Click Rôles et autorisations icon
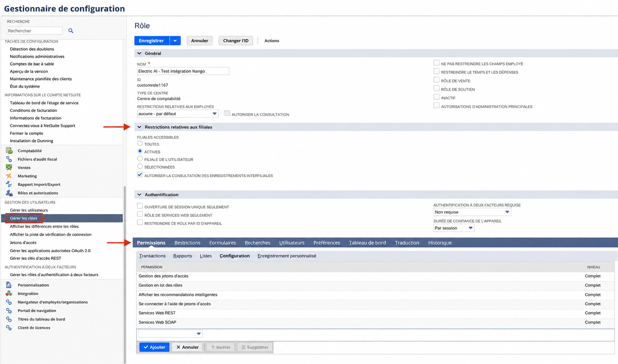This screenshot has width=618, height=364. [x=9, y=193]
